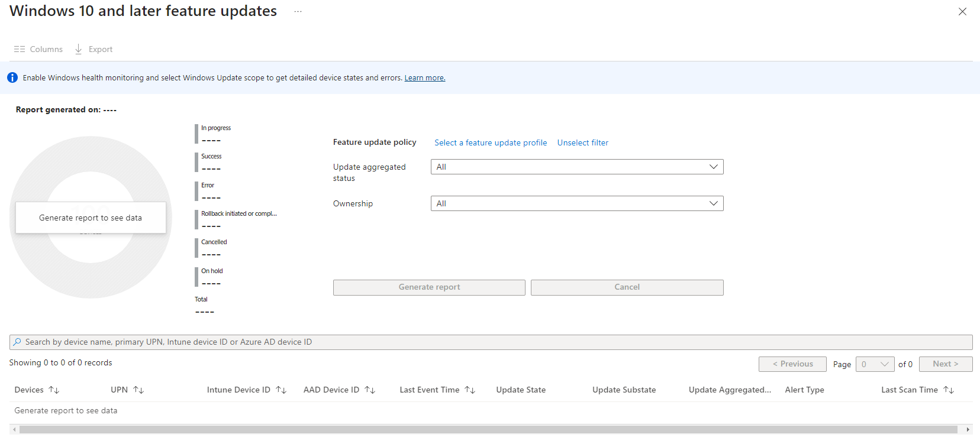Click the Generate report to see data chart overlay
Screen dimensions: 980x444
click(91, 218)
